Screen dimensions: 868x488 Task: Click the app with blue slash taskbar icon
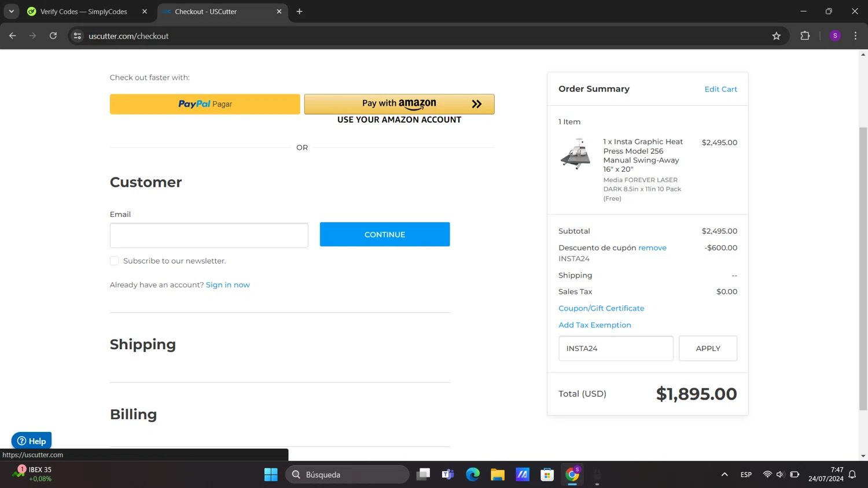(523, 475)
